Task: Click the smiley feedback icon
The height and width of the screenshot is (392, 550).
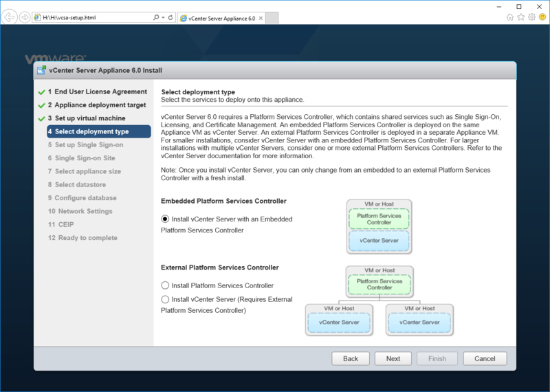Action: click(542, 17)
